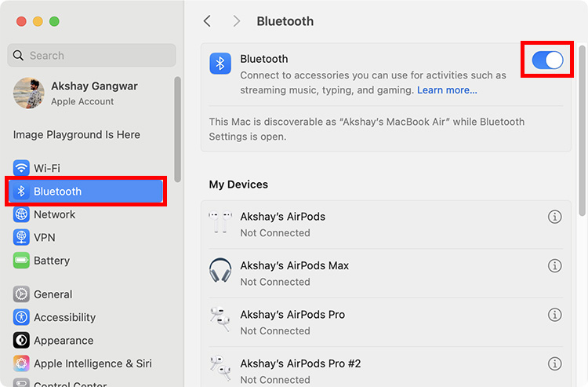Click the My Devices heading
This screenshot has width=588, height=387.
pos(238,184)
